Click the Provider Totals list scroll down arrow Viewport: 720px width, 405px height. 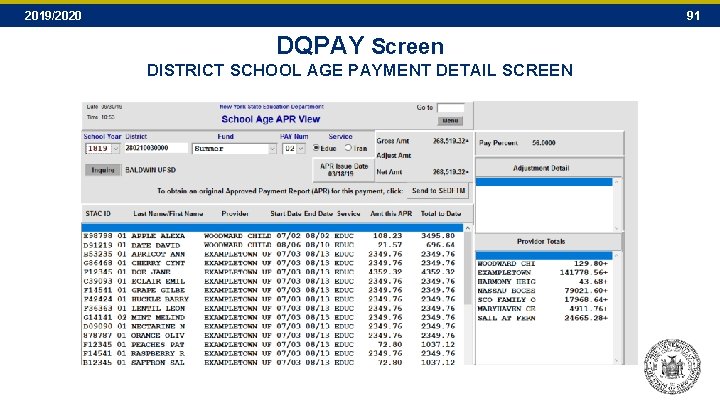[617, 361]
